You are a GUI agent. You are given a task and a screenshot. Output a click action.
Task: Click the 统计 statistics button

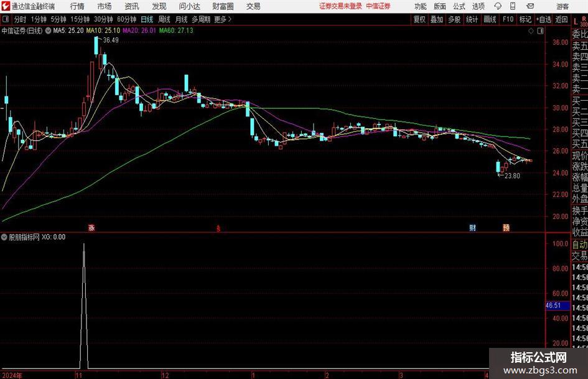click(x=472, y=19)
